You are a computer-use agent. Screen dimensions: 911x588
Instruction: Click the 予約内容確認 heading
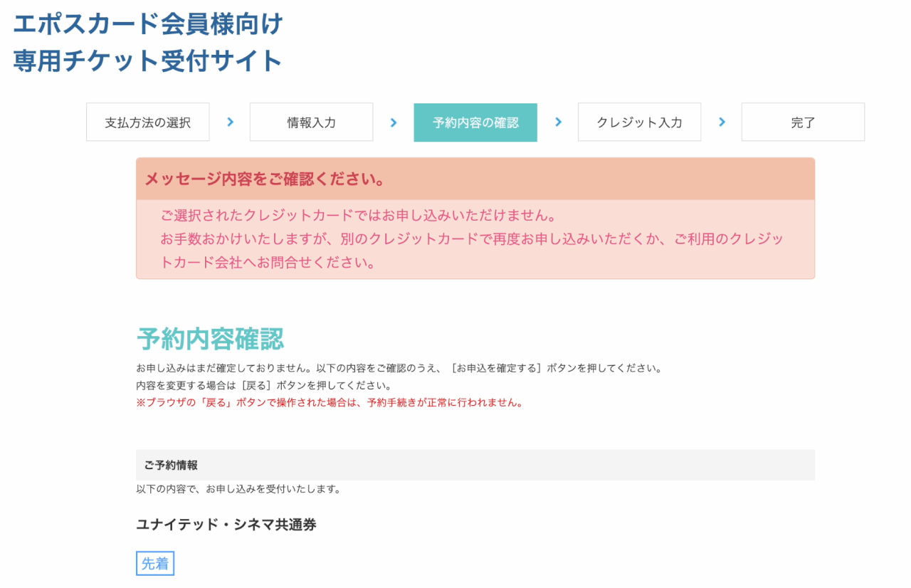[x=211, y=339]
